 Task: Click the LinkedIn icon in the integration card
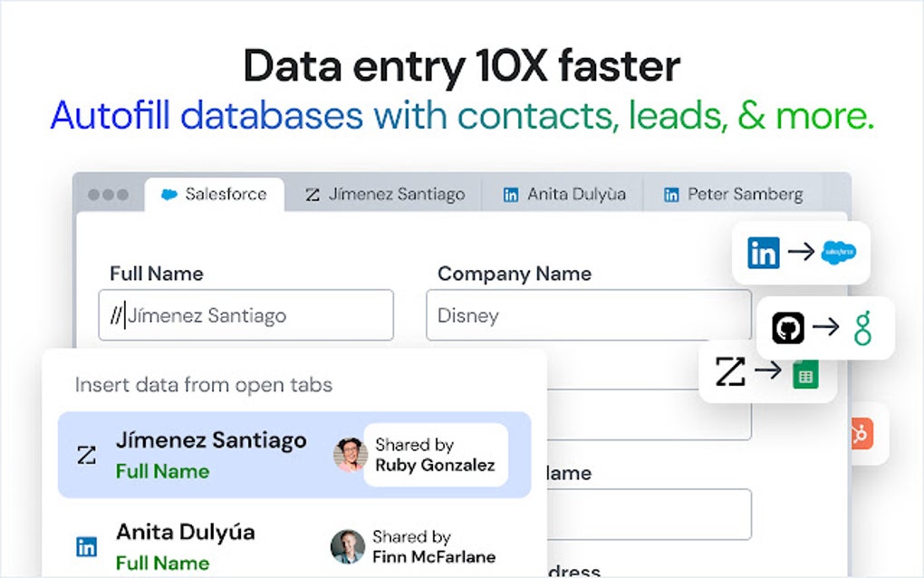763,252
